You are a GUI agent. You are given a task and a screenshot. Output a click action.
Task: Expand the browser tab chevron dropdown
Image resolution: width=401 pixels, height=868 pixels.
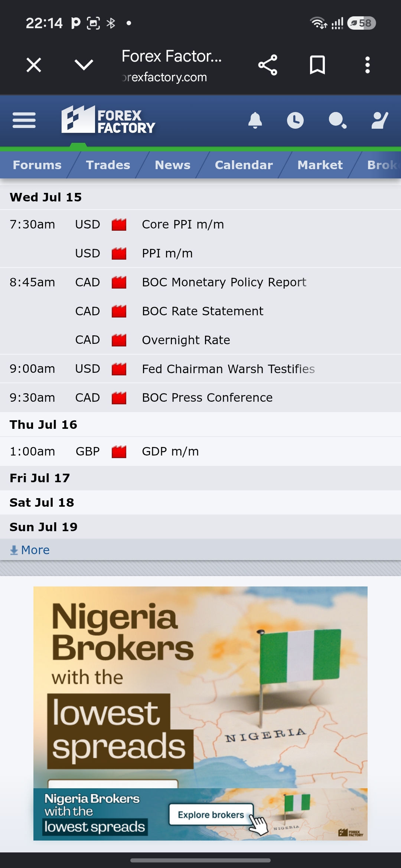click(x=84, y=65)
